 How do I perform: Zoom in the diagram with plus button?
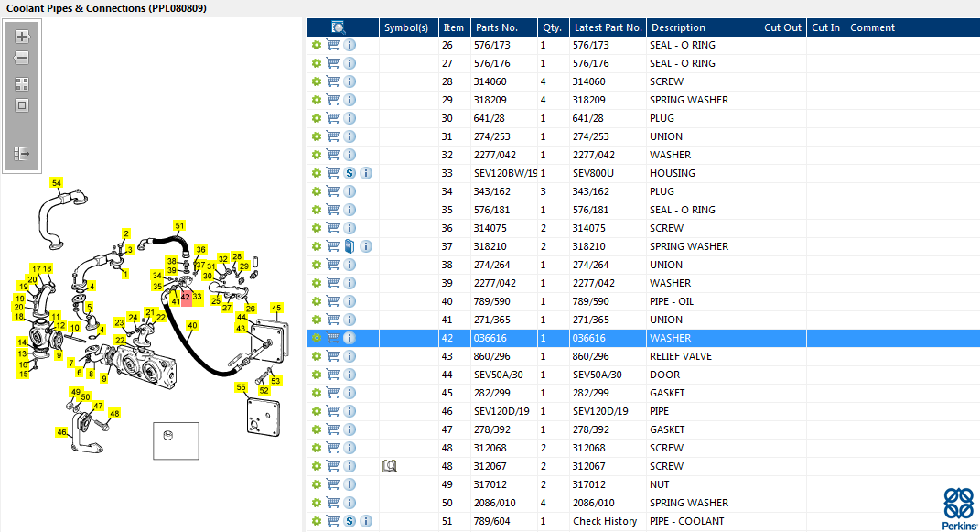click(x=22, y=37)
